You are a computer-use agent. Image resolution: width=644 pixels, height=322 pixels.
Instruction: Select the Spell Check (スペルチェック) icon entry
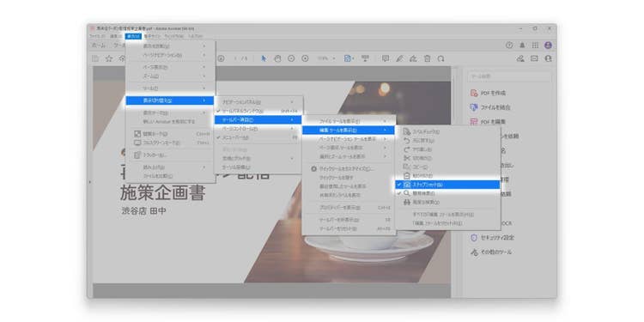[x=447, y=132]
